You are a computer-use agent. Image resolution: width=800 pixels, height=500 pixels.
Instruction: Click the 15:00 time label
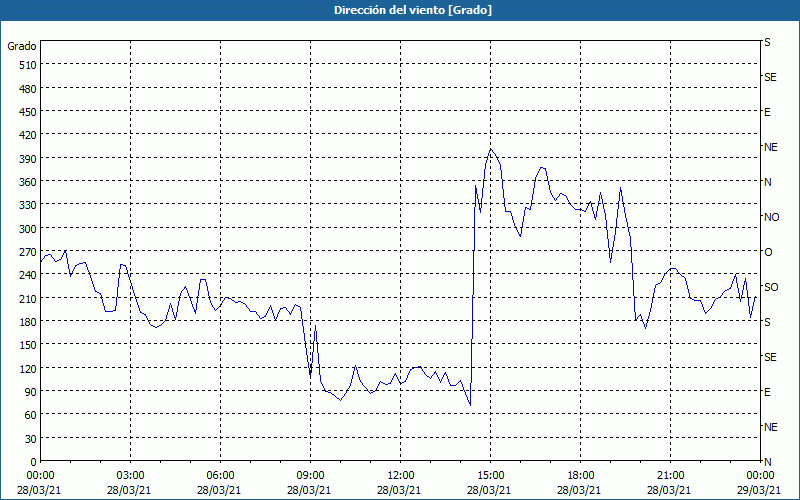(x=490, y=476)
